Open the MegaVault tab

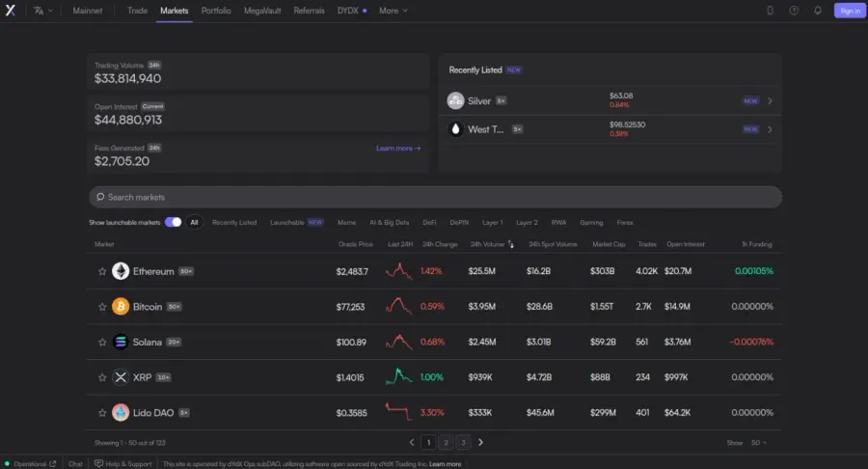[262, 11]
